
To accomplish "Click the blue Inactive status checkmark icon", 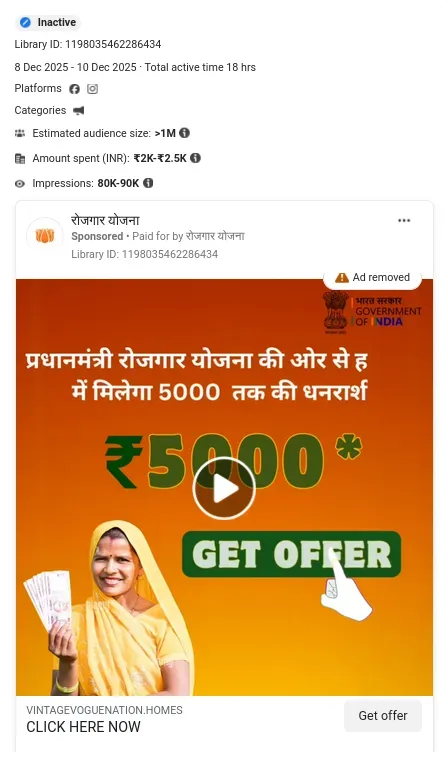I will (26, 22).
